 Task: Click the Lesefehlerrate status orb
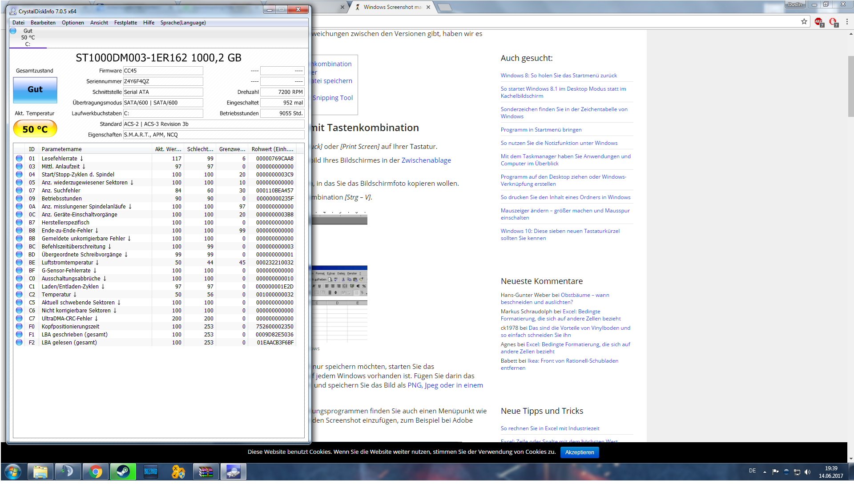(19, 158)
